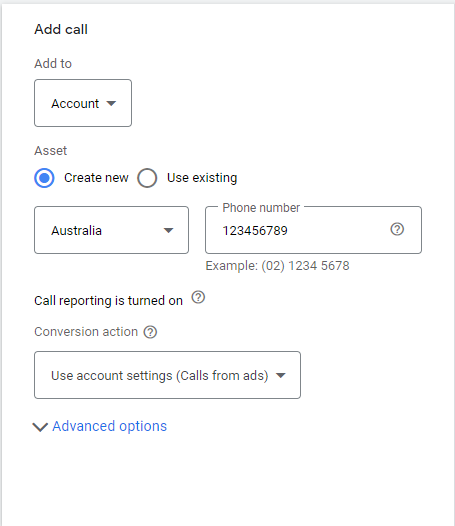Click the Example phone format hint text
Viewport: 455px width, 526px height.
click(x=277, y=266)
